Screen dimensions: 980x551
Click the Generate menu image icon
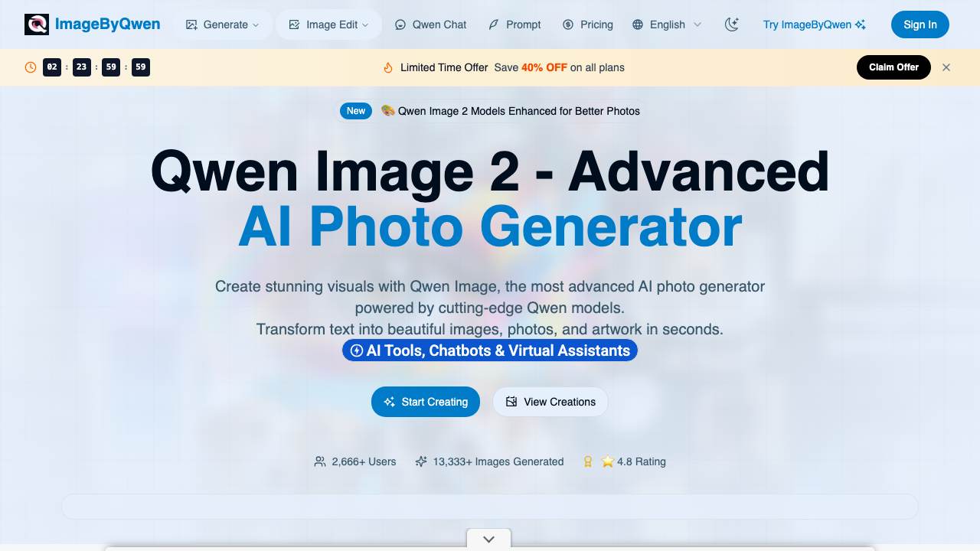coord(191,24)
